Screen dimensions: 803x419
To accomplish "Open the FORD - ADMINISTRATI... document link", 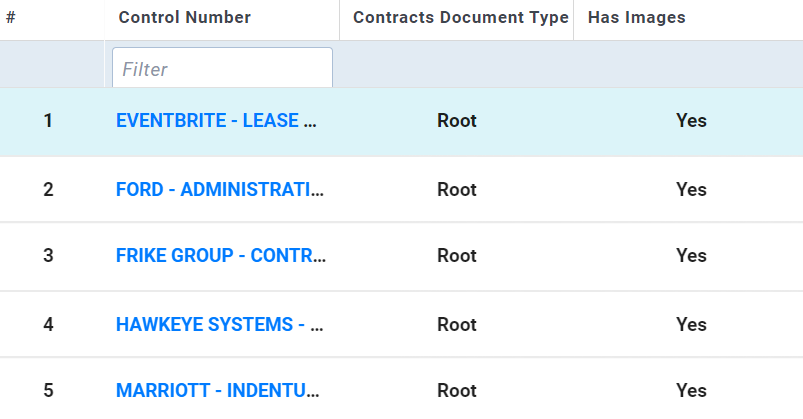I will click(x=220, y=190).
